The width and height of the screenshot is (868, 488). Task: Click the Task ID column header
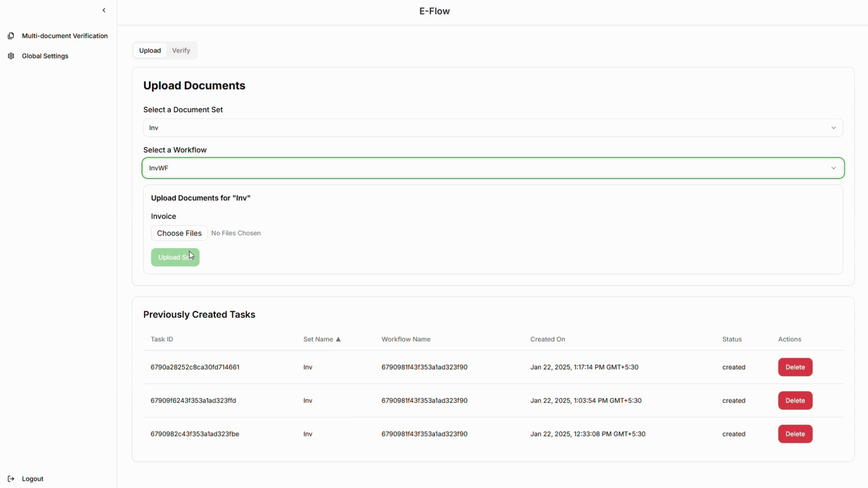tap(162, 339)
